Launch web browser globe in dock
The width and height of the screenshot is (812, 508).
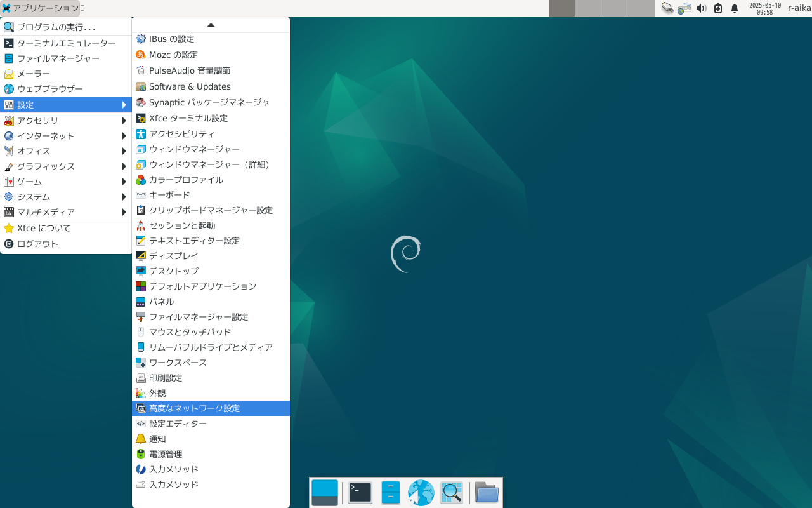click(x=421, y=493)
